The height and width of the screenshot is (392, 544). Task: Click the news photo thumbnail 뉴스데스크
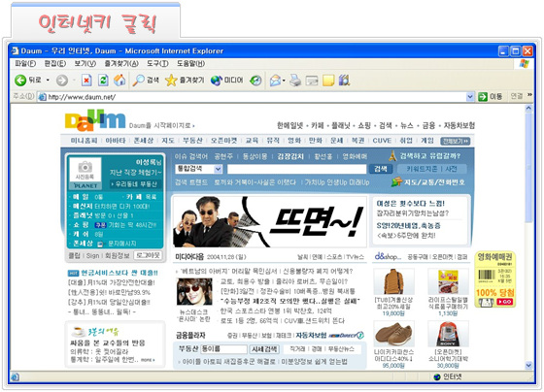click(194, 292)
